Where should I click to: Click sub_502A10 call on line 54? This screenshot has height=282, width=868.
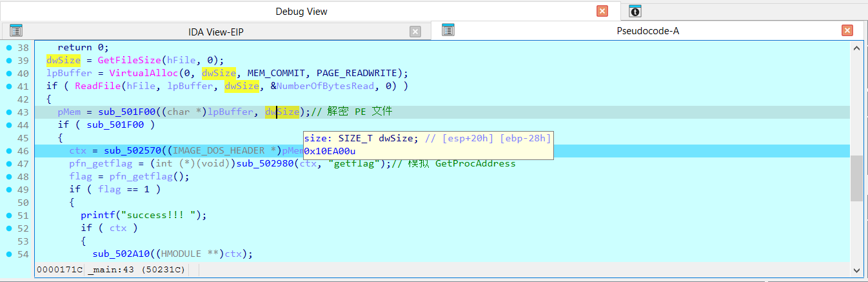point(122,254)
